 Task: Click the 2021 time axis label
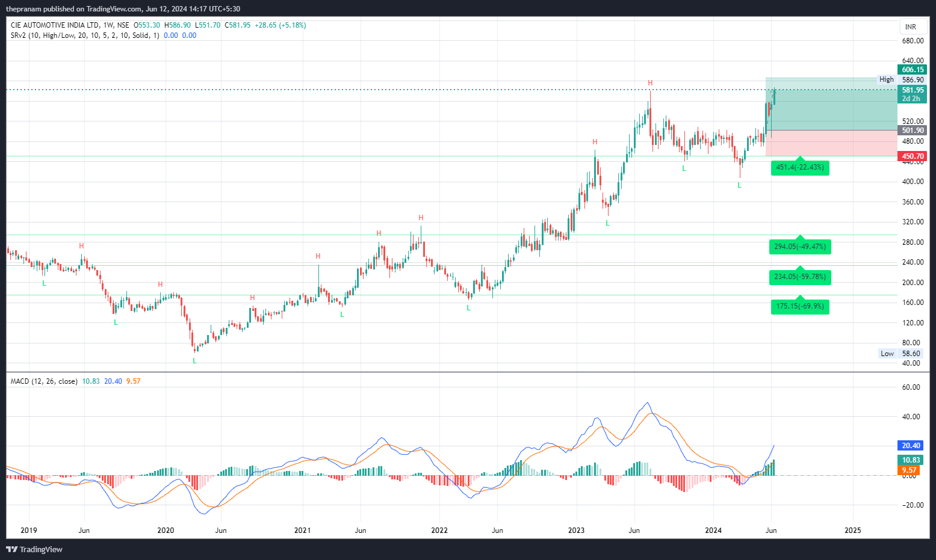[302, 531]
